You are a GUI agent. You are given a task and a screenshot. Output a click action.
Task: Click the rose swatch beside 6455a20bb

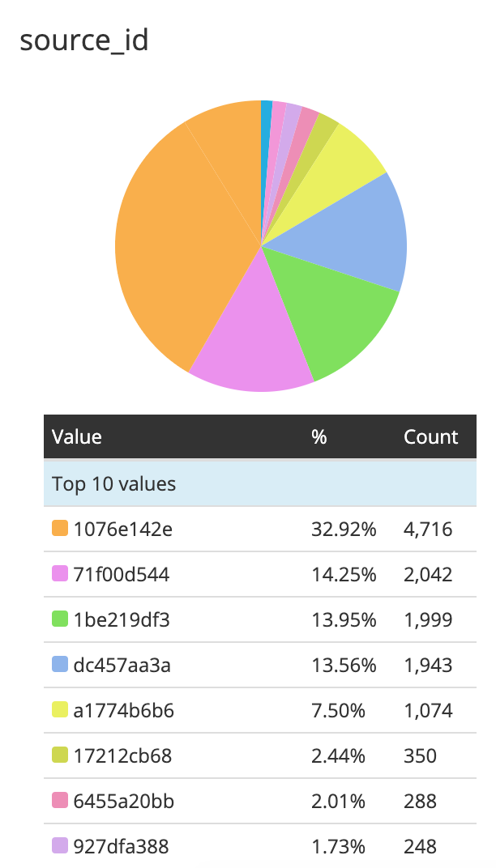[x=60, y=801]
